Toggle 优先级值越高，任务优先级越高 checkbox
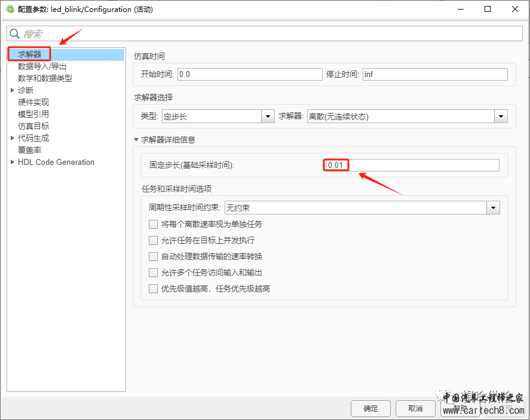This screenshot has width=530, height=420. pyautogui.click(x=153, y=289)
